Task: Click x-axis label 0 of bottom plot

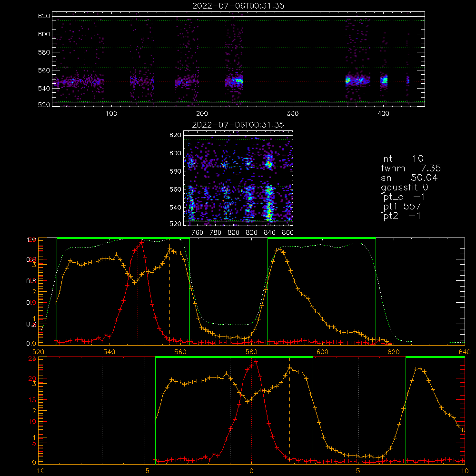Action: (x=251, y=471)
